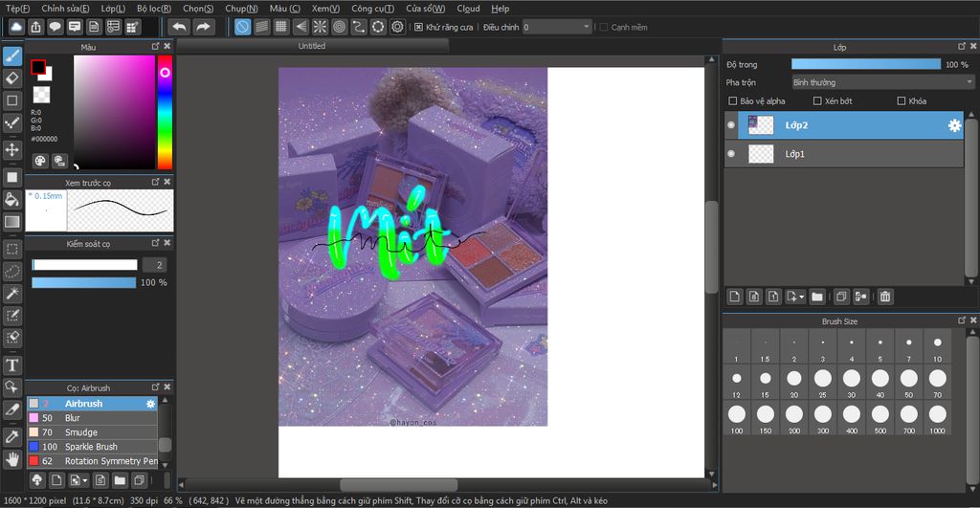Open Tệp(F) menu
The height and width of the screenshot is (508, 980).
(x=17, y=9)
